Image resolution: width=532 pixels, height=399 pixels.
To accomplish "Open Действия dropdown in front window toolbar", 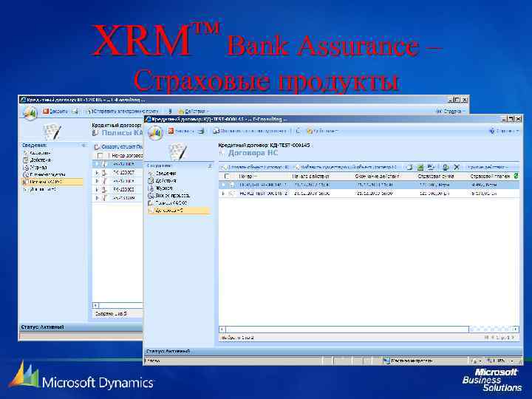I will click(x=322, y=131).
